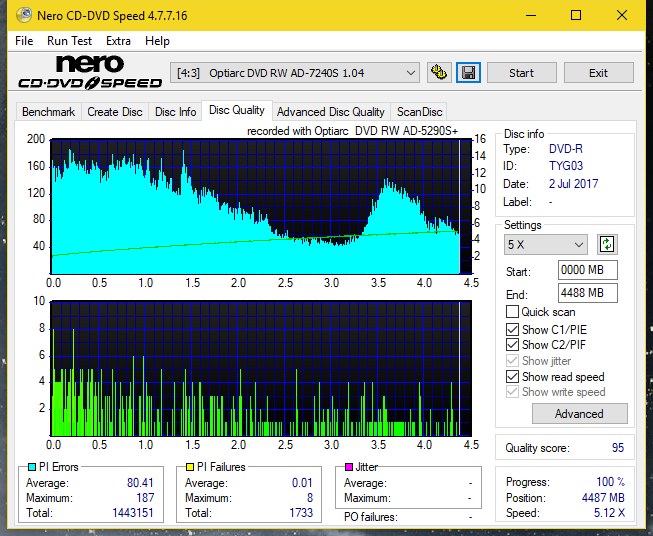Viewport: 653px width, 536px height.
Task: Click the refresh speed settings icon
Action: [x=607, y=244]
